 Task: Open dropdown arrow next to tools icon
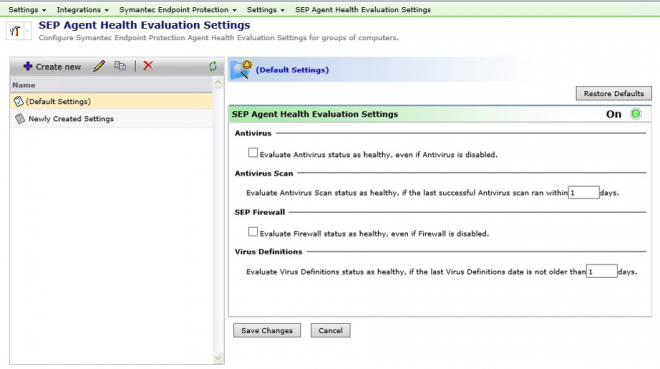(28, 31)
